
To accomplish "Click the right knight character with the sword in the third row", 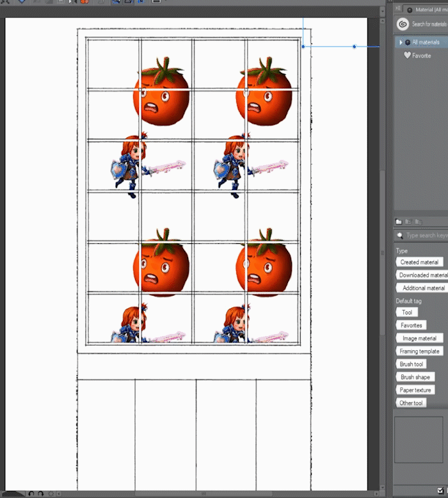I will click(251, 165).
